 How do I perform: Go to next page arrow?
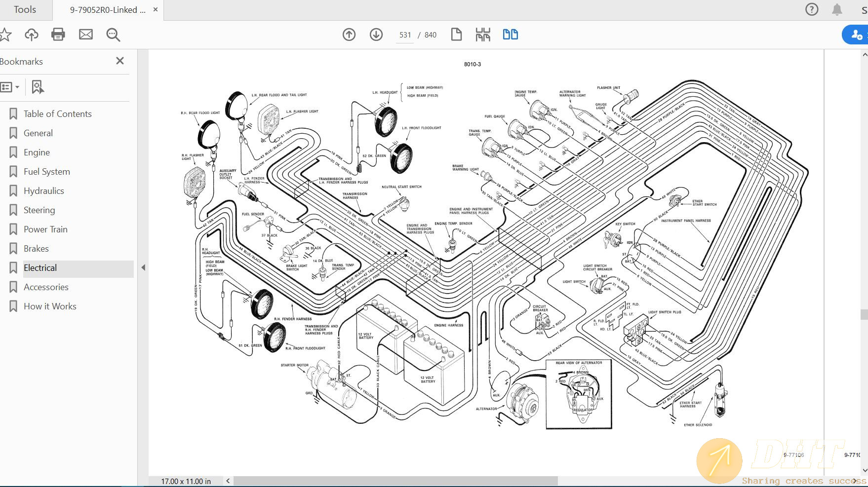tap(376, 35)
